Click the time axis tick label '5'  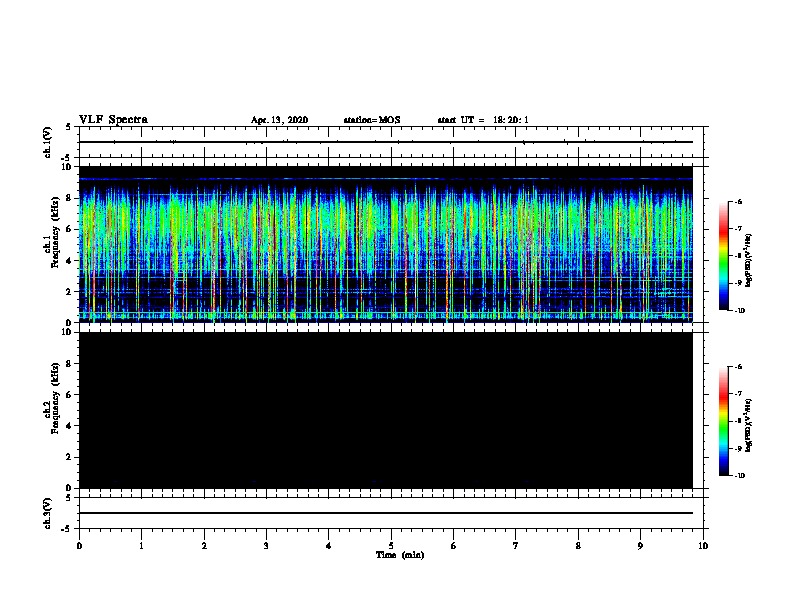click(x=391, y=546)
